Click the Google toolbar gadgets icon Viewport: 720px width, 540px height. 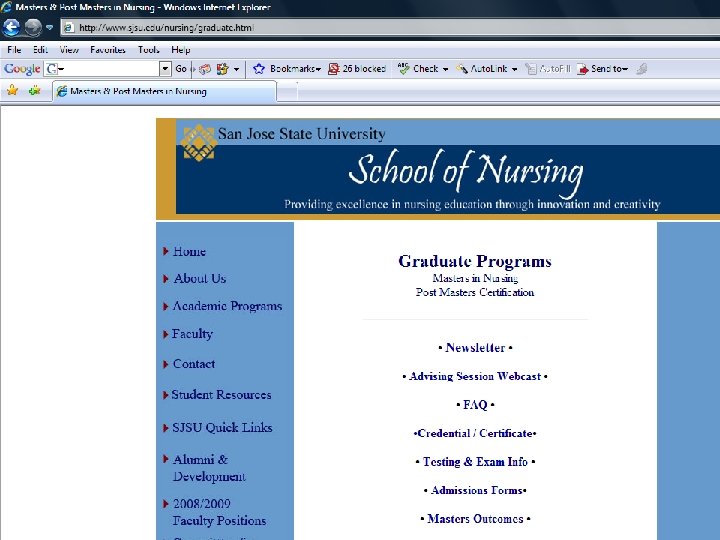tap(223, 69)
